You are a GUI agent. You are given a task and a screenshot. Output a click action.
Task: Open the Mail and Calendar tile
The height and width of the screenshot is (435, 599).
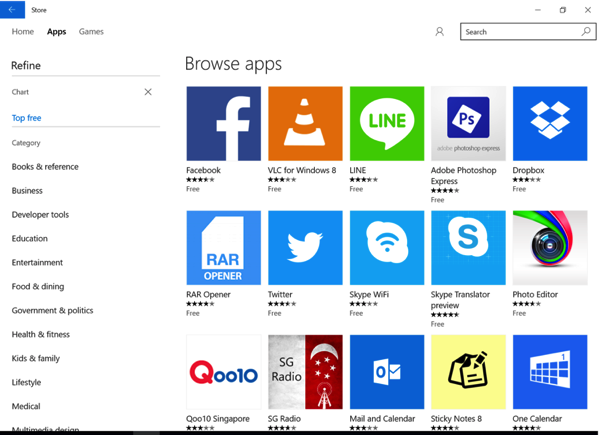click(387, 372)
